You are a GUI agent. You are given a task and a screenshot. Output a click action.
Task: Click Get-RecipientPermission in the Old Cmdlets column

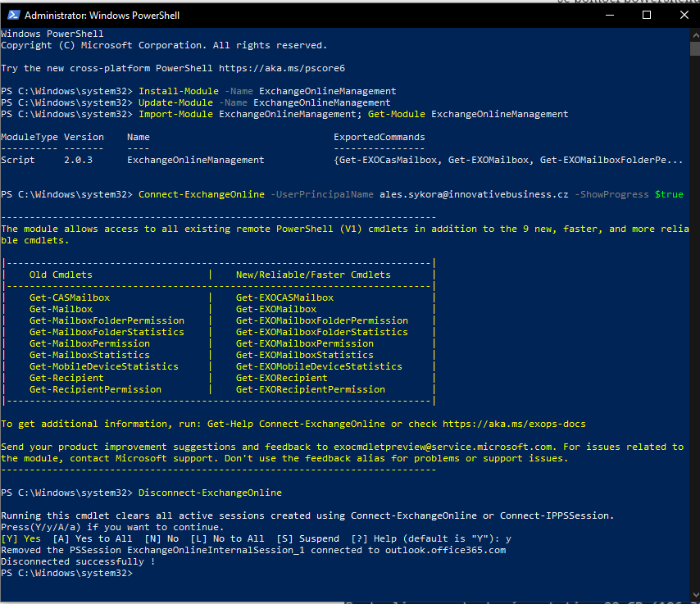point(96,390)
